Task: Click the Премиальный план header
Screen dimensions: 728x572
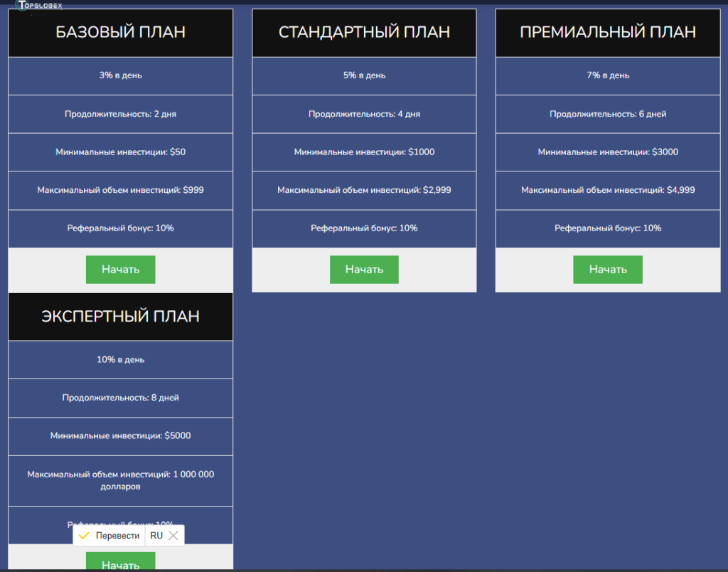Action: pyautogui.click(x=608, y=33)
